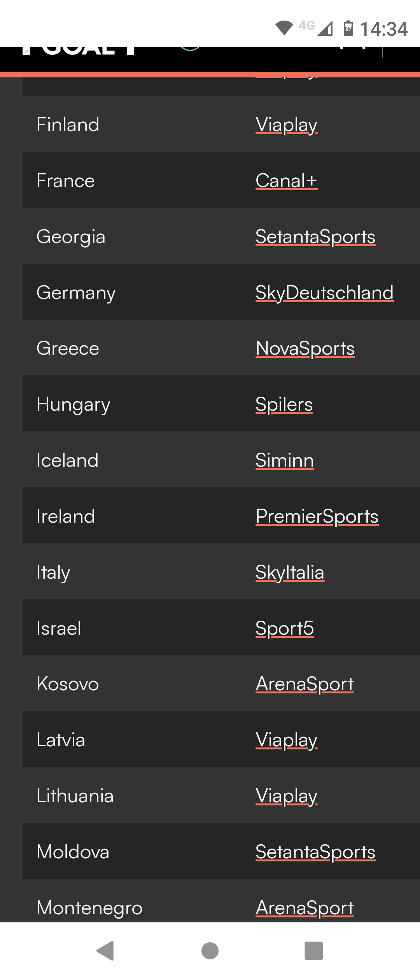Screen dimensions: 420x980
Task: Open the Viaplay link for Finland
Action: (287, 125)
